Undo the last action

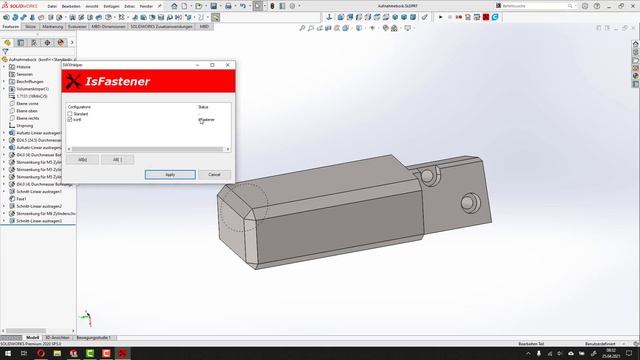tap(243, 6)
